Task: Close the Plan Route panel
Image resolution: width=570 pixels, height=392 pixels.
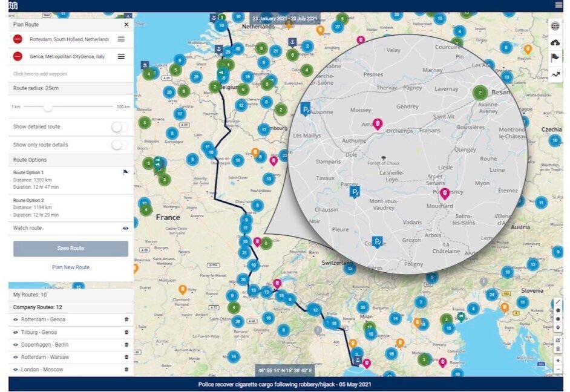Action: [126, 24]
